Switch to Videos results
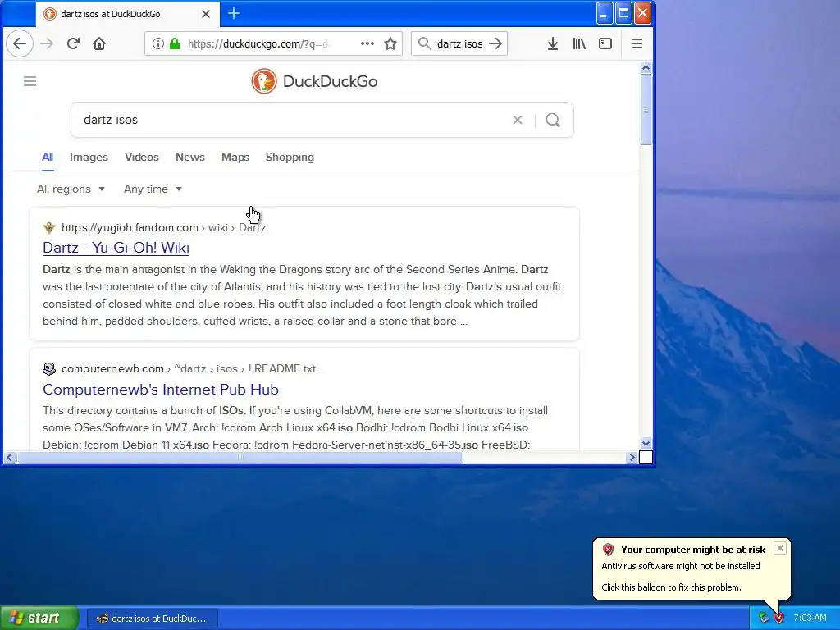 pyautogui.click(x=141, y=157)
